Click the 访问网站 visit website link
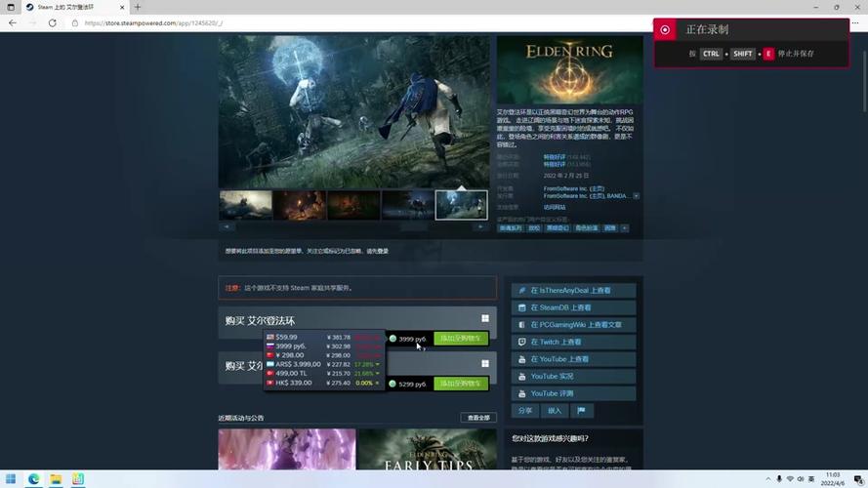Image resolution: width=868 pixels, height=488 pixels. pos(555,208)
